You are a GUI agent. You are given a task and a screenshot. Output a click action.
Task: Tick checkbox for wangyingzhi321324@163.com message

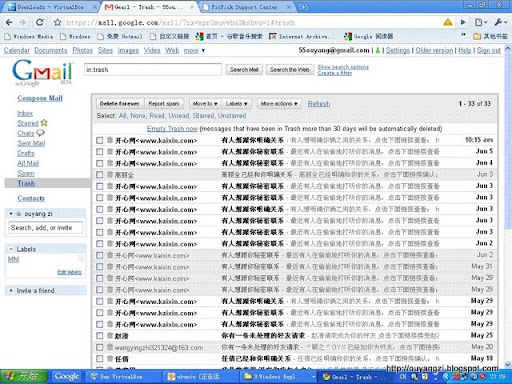click(99, 347)
